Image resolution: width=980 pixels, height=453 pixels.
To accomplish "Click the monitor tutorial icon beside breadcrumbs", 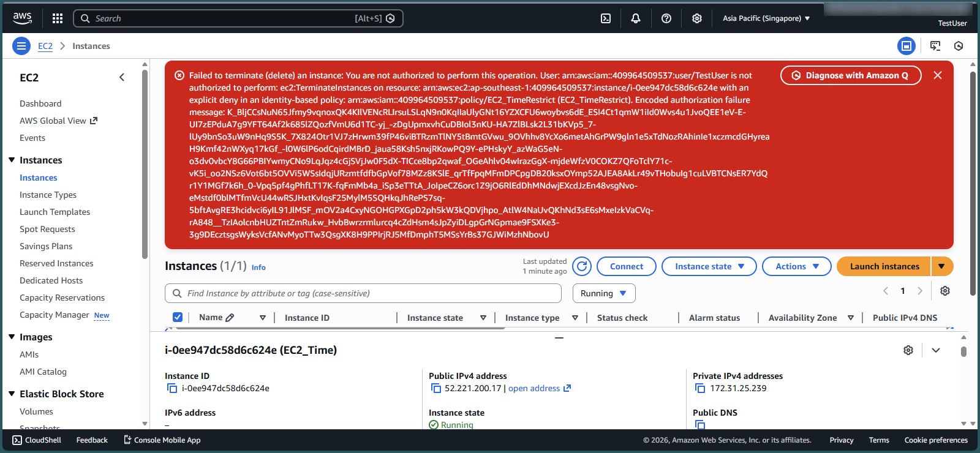I will click(x=935, y=46).
